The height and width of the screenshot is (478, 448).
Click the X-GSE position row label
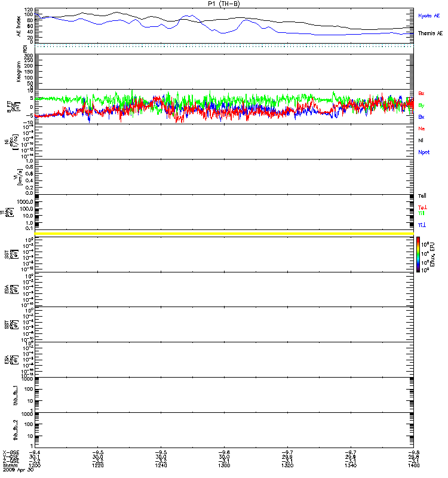click(11, 453)
